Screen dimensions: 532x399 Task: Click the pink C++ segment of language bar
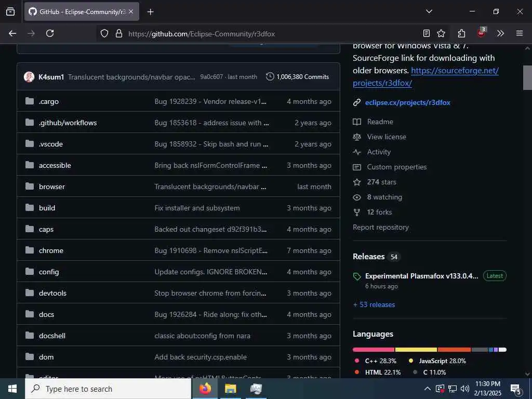(x=374, y=350)
